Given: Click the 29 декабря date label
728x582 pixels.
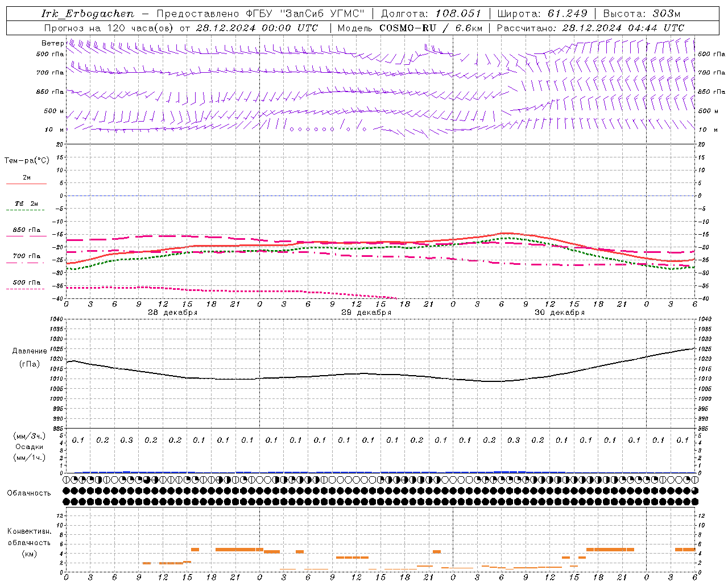Looking at the screenshot, I should [x=366, y=313].
